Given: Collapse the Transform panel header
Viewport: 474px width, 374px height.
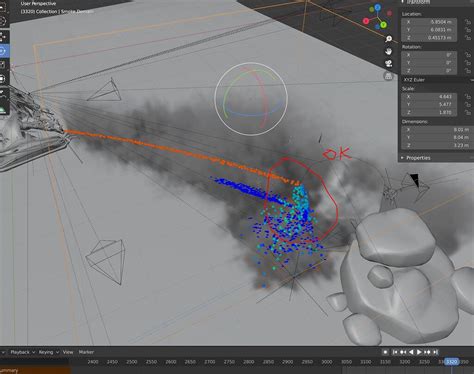Looking at the screenshot, I should tap(417, 2).
